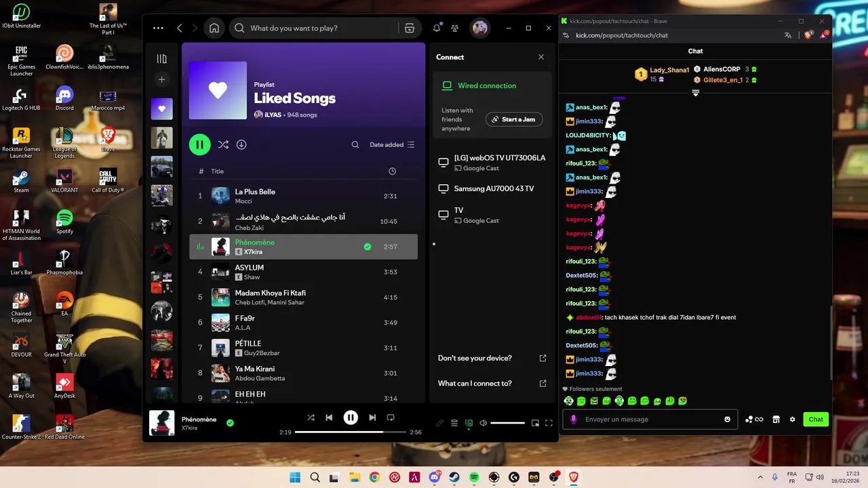Seek in the song progress bar
Image resolution: width=868 pixels, height=488 pixels.
coord(351,432)
